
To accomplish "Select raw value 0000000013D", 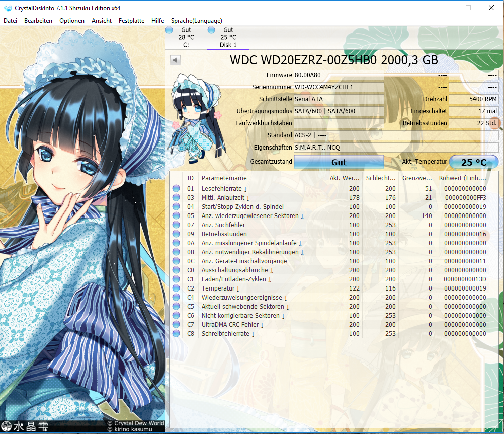I will (x=465, y=279).
